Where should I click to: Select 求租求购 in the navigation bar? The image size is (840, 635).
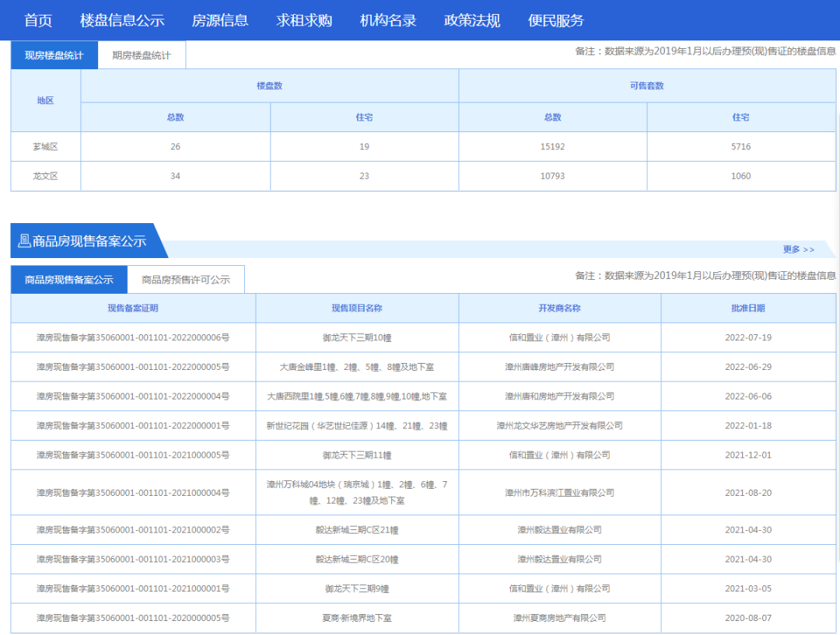[x=304, y=20]
